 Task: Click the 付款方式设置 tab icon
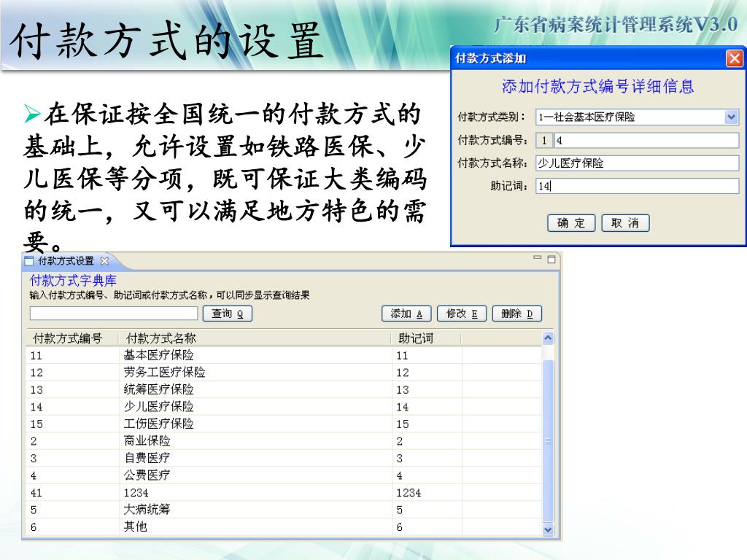(x=29, y=261)
